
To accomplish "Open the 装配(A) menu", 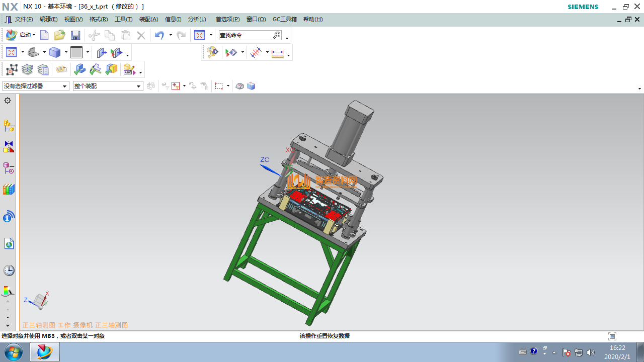I will pyautogui.click(x=148, y=19).
